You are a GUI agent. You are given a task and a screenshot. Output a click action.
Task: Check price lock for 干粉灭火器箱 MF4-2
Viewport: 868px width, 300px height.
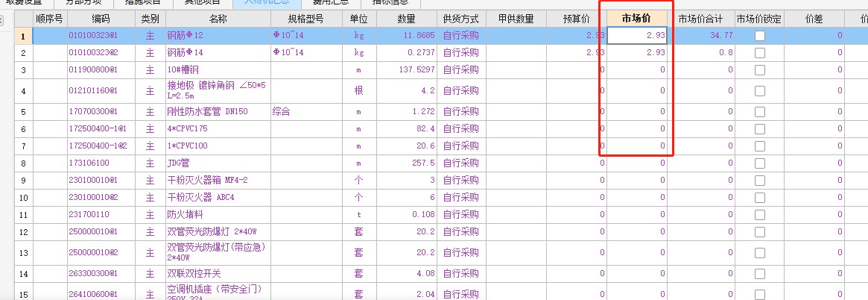point(759,181)
